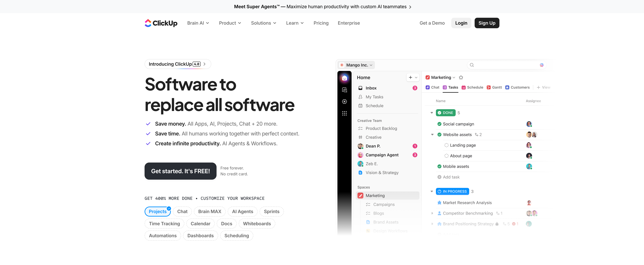
Task: Toggle the Landing page status circle
Action: (446, 145)
